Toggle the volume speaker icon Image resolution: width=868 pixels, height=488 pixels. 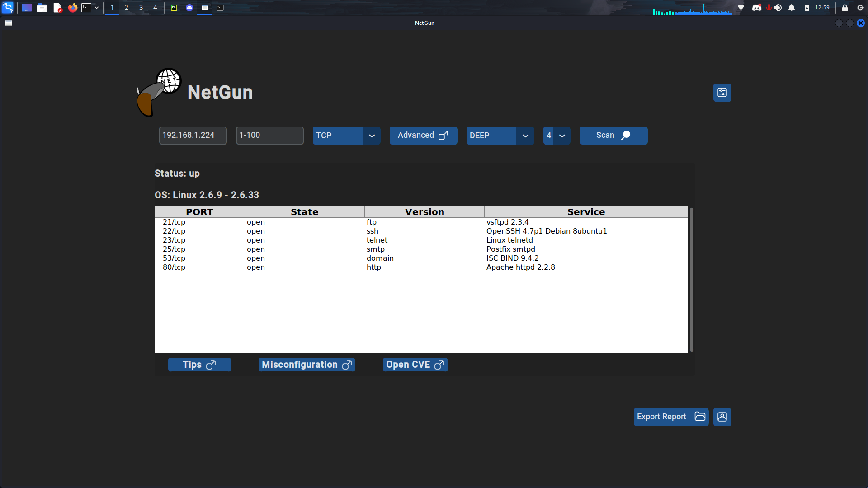point(778,8)
